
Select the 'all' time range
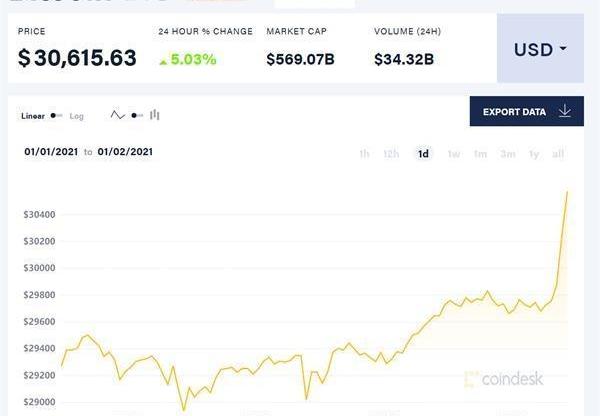point(558,154)
